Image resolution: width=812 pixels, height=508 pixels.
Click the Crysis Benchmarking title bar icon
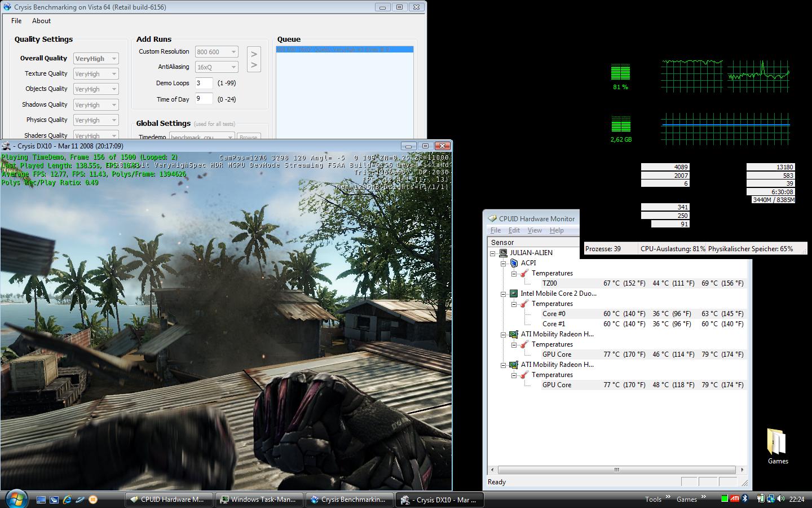click(x=7, y=7)
